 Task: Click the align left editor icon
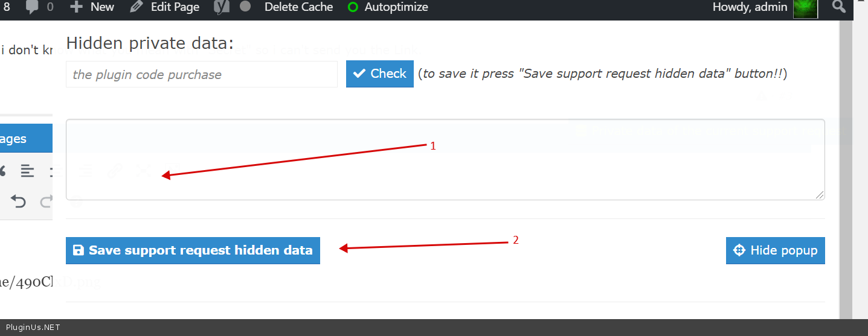pos(27,171)
